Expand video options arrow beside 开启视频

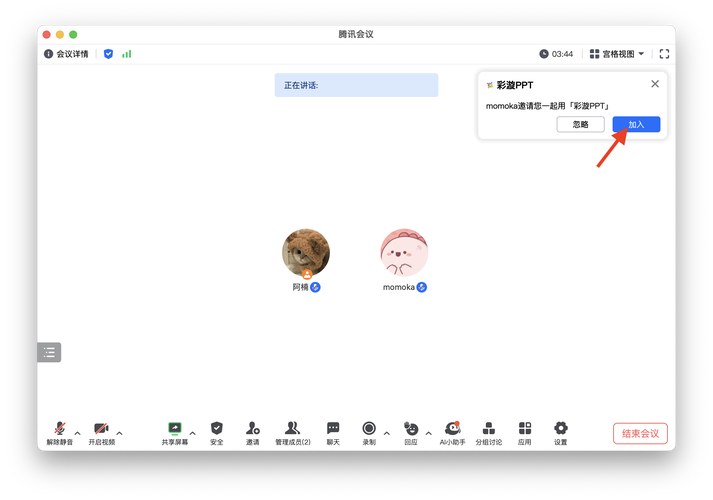[120, 433]
